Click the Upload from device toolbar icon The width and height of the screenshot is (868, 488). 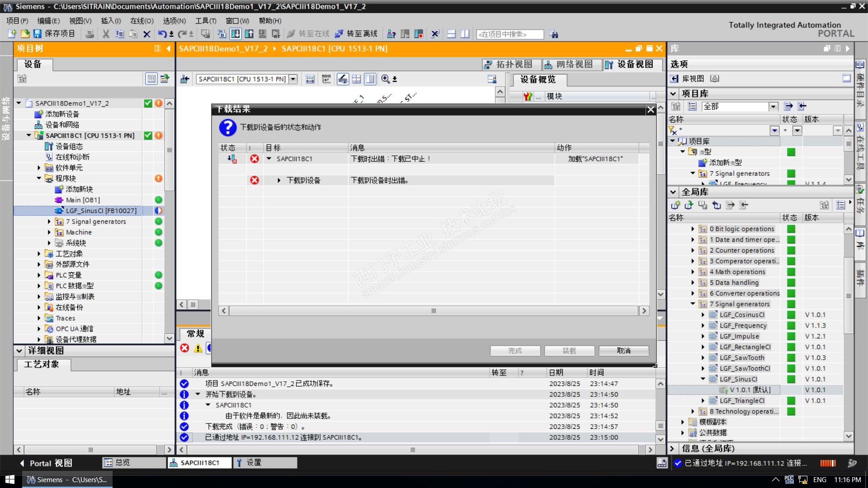point(249,34)
